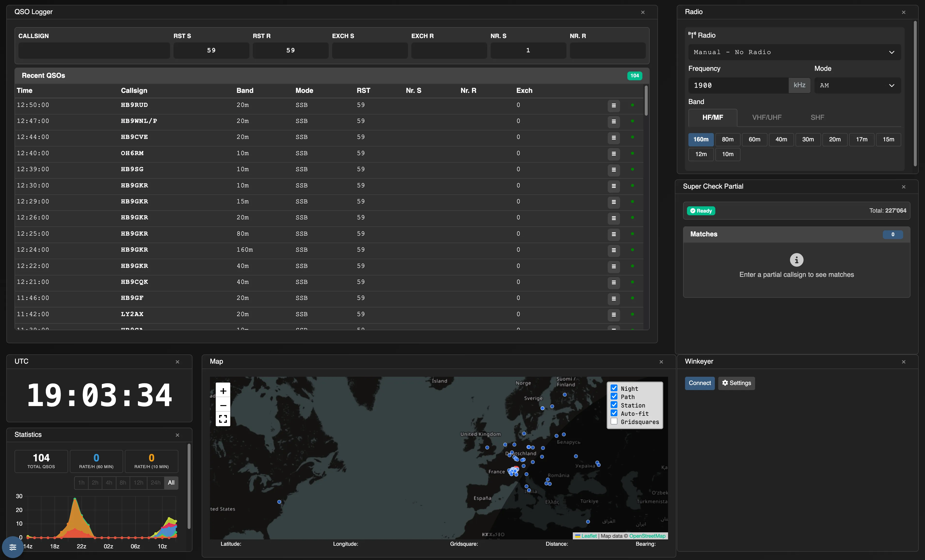This screenshot has height=560, width=925.
Task: Open row menu for HB9RUD QSO
Action: coord(614,105)
